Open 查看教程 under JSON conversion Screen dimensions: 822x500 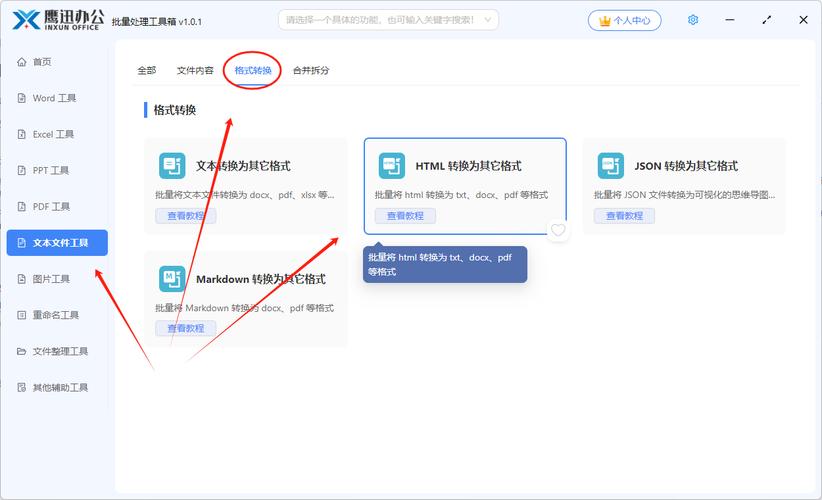pyautogui.click(x=624, y=216)
